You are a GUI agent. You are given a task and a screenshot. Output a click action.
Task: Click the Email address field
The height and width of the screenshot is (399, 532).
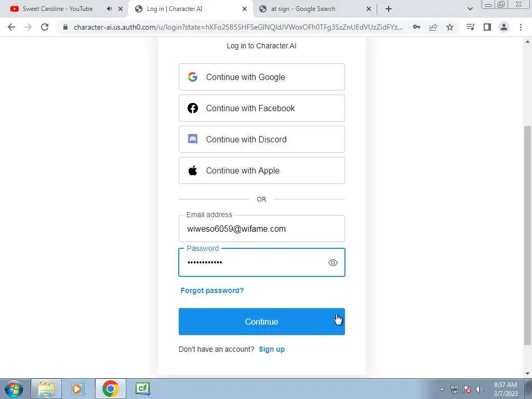coord(262,229)
